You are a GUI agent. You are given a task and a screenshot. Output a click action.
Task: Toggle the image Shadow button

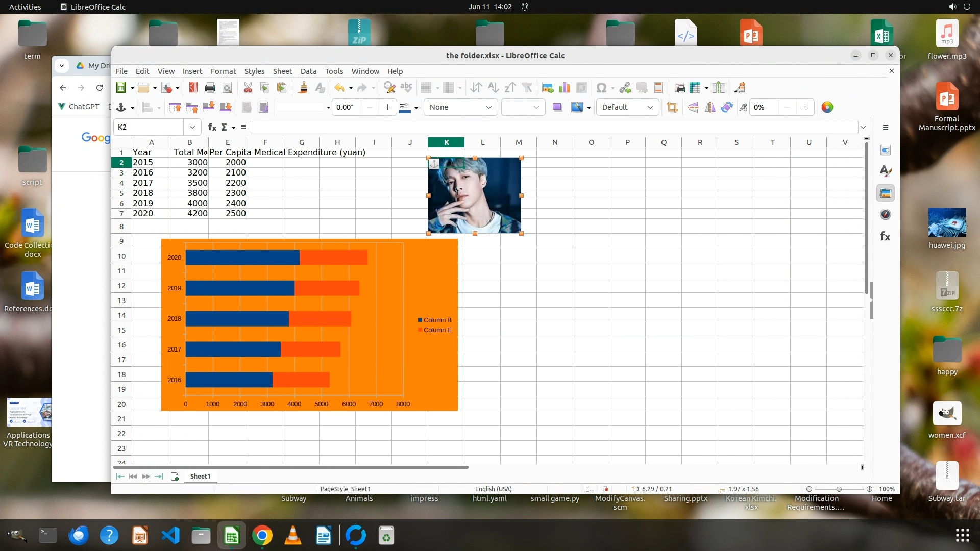(557, 107)
